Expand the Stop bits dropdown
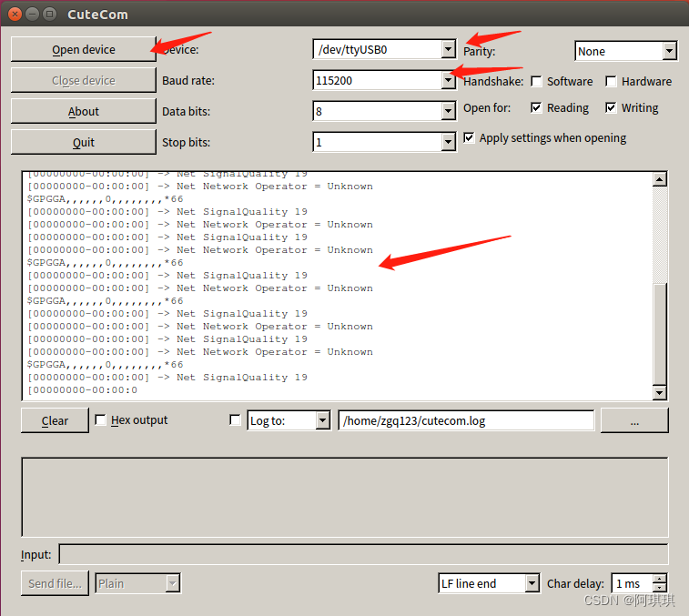Viewport: 689px width, 616px height. coord(448,142)
